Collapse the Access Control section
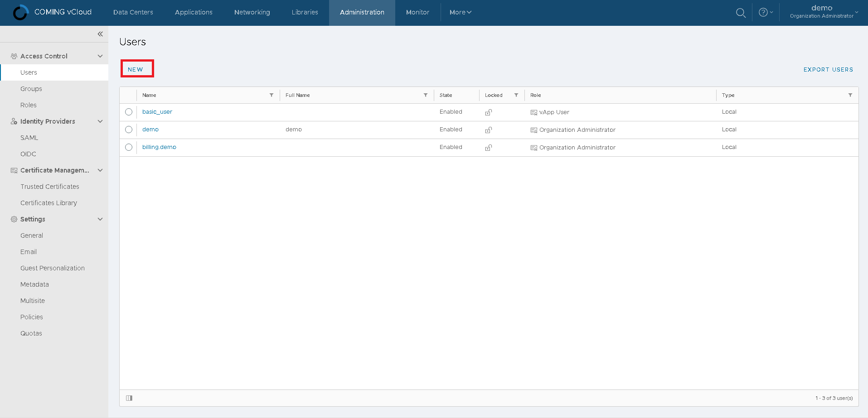 pyautogui.click(x=100, y=56)
